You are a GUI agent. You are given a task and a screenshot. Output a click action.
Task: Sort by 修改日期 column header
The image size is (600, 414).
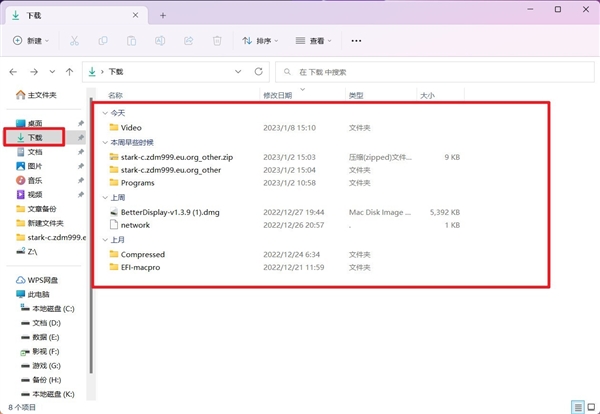pyautogui.click(x=277, y=95)
